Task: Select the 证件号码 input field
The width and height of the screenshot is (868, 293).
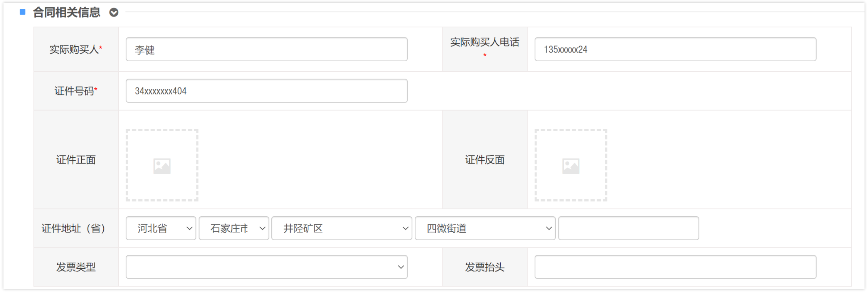Action: (x=266, y=91)
